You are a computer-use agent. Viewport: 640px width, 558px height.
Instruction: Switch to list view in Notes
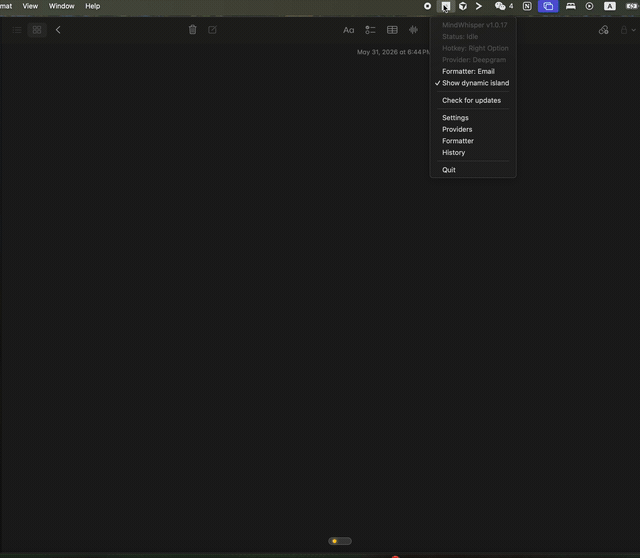click(x=17, y=30)
